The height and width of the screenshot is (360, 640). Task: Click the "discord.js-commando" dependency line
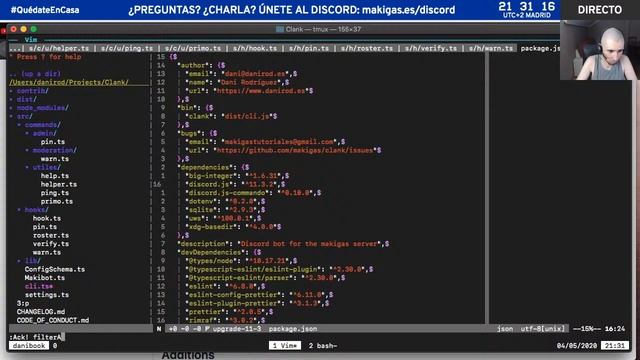click(253, 193)
